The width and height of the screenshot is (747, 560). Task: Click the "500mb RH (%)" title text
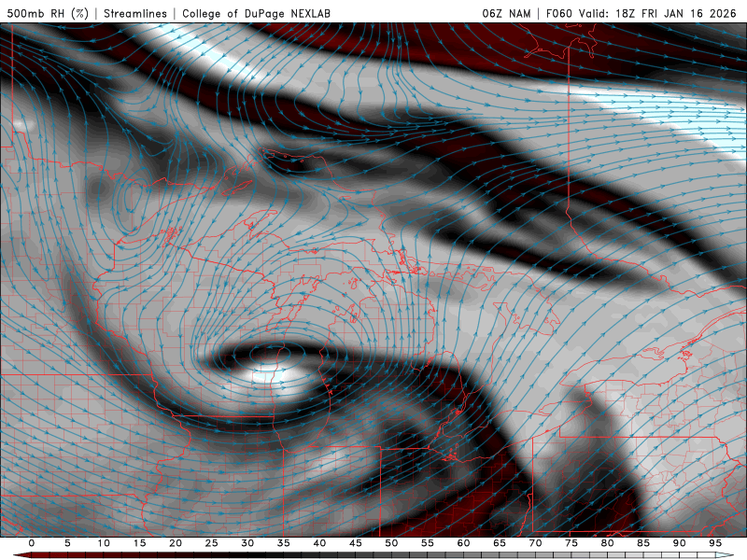point(48,13)
